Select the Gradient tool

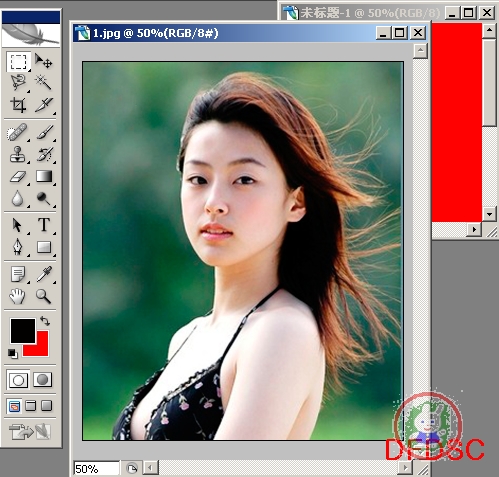coord(44,177)
